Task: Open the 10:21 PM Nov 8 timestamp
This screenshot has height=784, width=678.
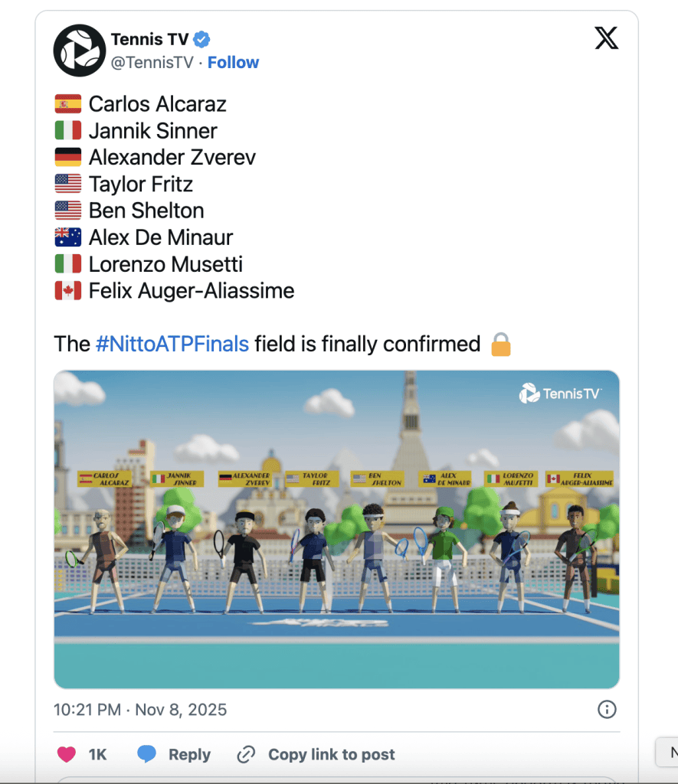Action: [140, 709]
